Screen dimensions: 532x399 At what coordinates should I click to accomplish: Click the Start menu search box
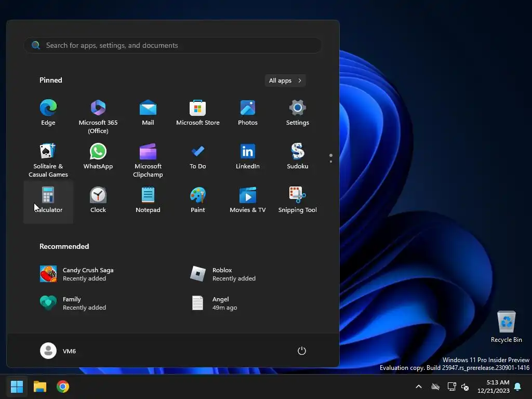click(172, 45)
